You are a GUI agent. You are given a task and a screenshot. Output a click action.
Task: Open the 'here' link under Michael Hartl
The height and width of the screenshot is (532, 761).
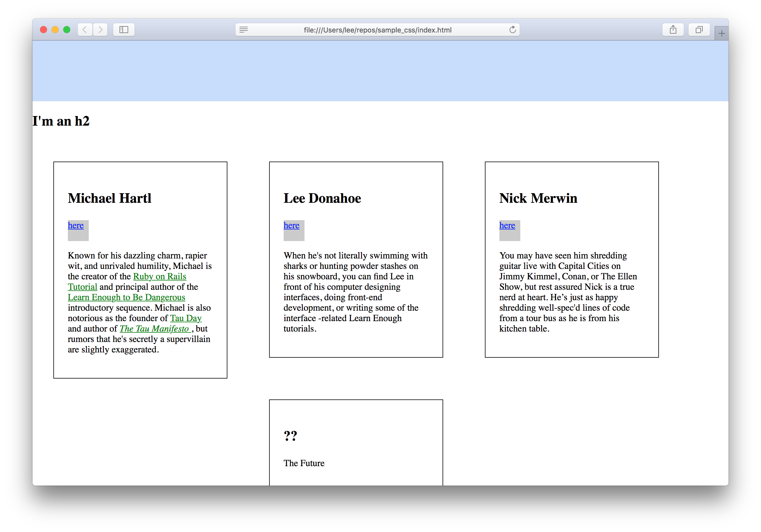coord(76,225)
